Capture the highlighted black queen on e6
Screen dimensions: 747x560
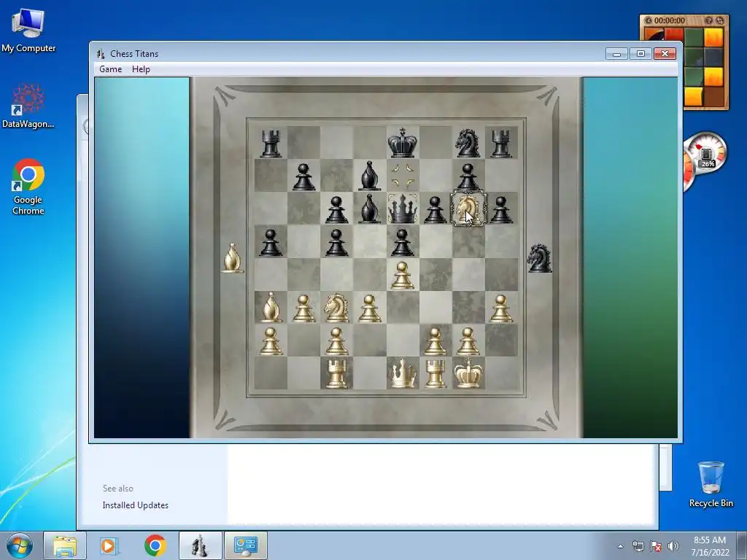[403, 209]
